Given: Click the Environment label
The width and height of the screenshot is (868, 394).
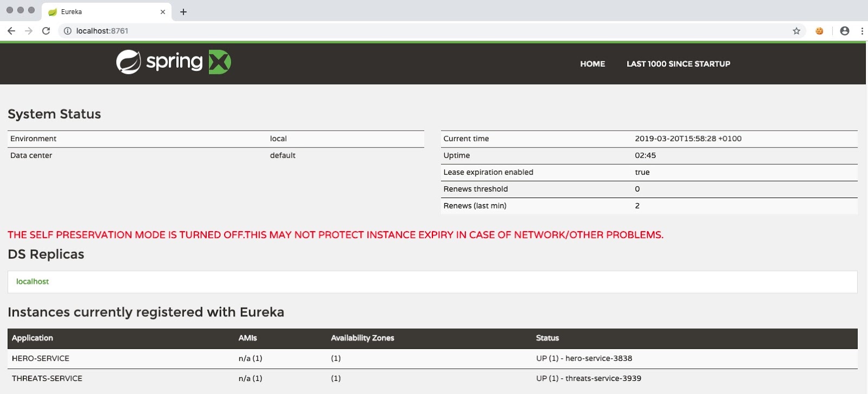Looking at the screenshot, I should click(33, 139).
